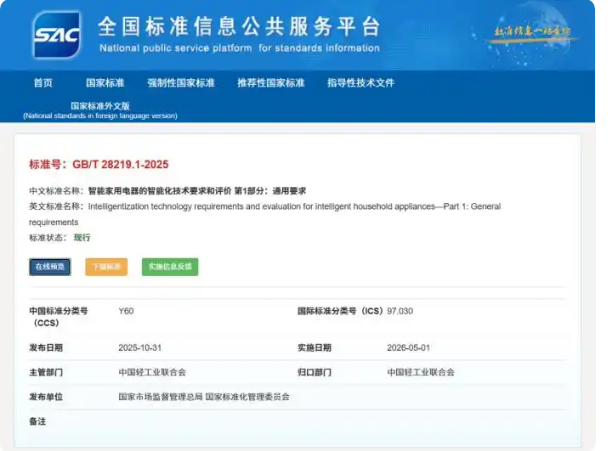The image size is (613, 451).
Task: Click the orange 下载标准 button
Action: [x=106, y=267]
